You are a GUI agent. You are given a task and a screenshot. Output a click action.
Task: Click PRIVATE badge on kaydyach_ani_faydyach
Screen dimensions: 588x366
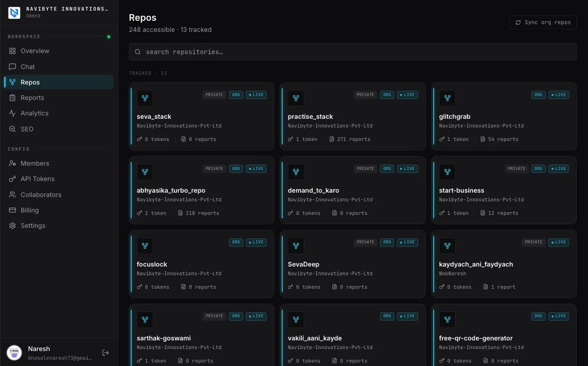click(533, 242)
